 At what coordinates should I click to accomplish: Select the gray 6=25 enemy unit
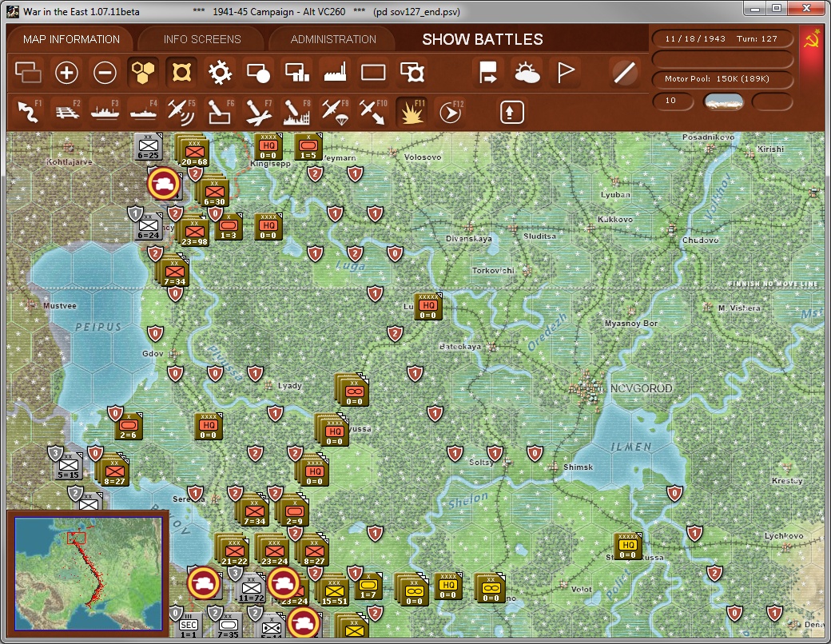pos(149,147)
